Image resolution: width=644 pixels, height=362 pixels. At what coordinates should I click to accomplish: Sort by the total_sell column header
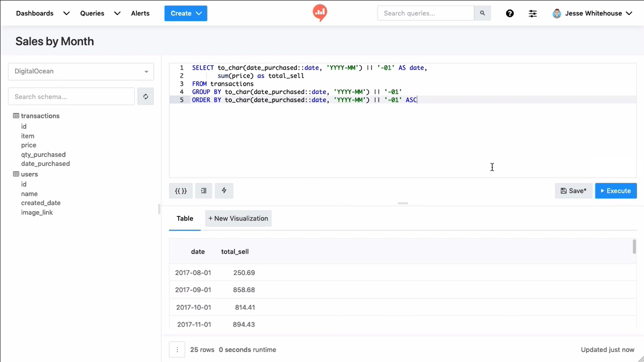(x=235, y=252)
